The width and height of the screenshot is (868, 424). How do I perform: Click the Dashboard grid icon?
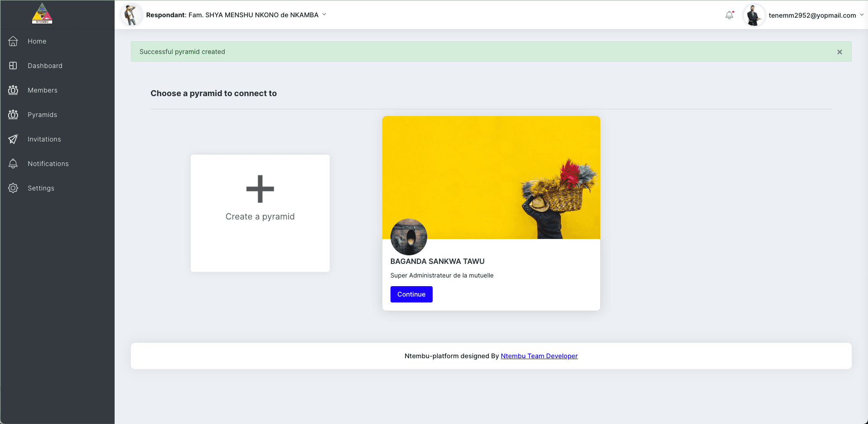click(13, 66)
